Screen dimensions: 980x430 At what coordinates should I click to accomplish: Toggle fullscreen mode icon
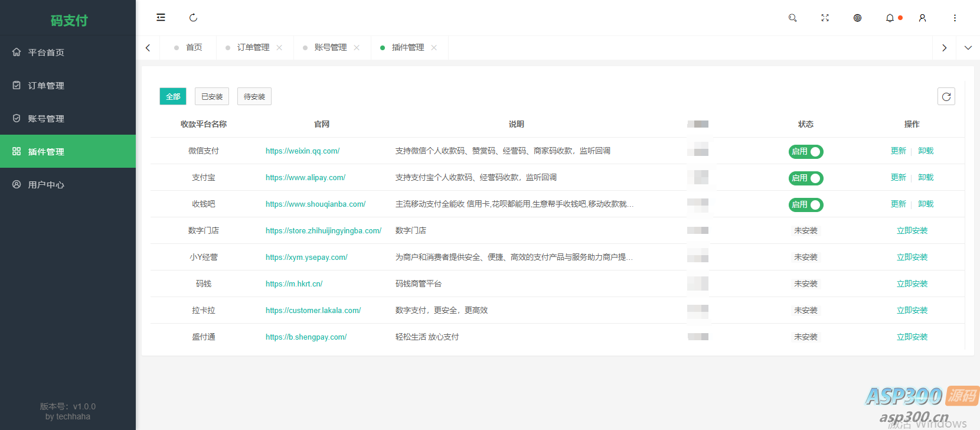point(825,18)
